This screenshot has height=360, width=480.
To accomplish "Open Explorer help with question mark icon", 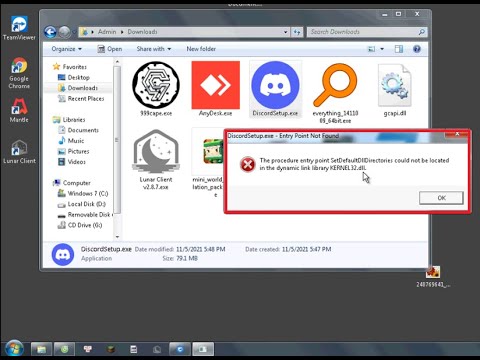I will pyautogui.click(x=416, y=49).
